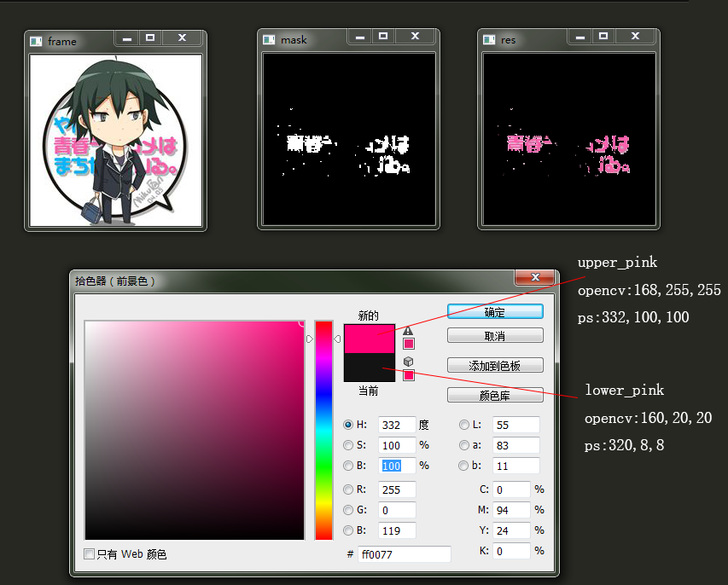Click the new color pink swatch
Screen dimensions: 728x585
[370, 339]
